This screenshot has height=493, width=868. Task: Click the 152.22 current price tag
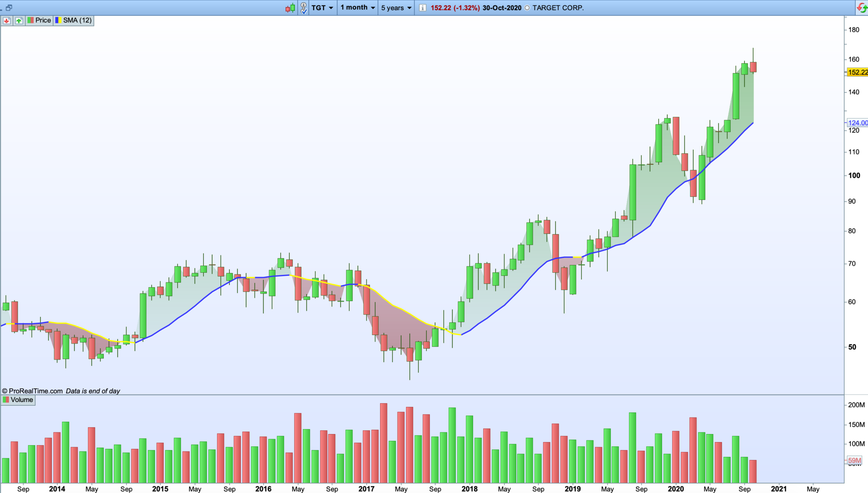point(857,72)
